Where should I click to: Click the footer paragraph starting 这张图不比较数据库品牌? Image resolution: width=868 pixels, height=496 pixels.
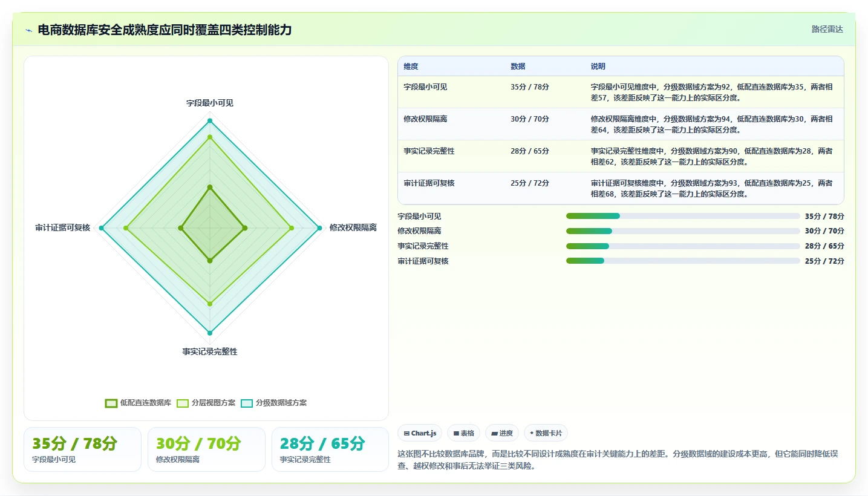coord(618,460)
